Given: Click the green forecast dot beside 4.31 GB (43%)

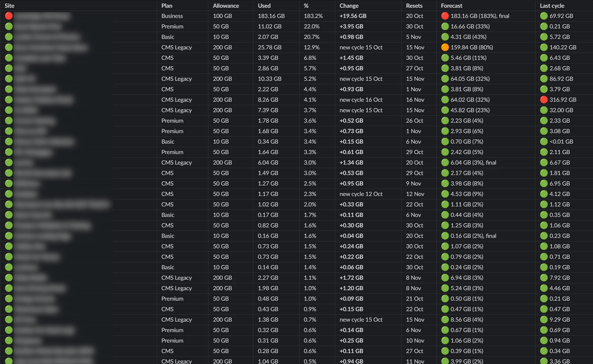Looking at the screenshot, I should (x=445, y=37).
